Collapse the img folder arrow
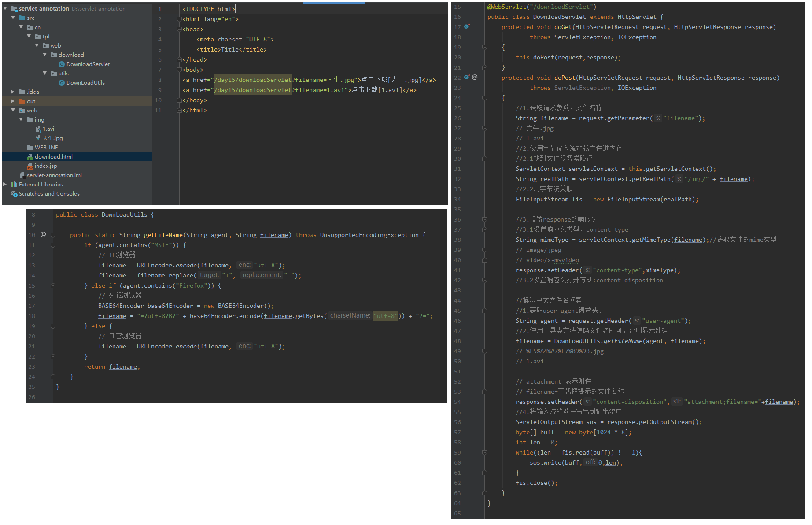The width and height of the screenshot is (812, 525). tap(21, 119)
